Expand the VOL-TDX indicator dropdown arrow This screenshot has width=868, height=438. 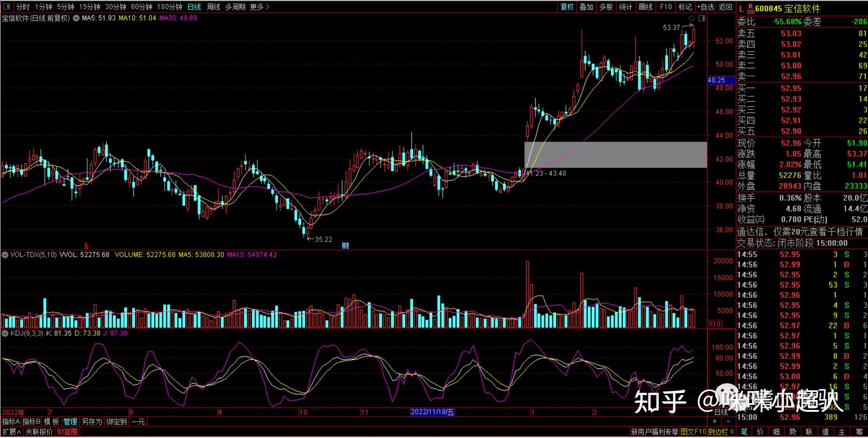5,255
